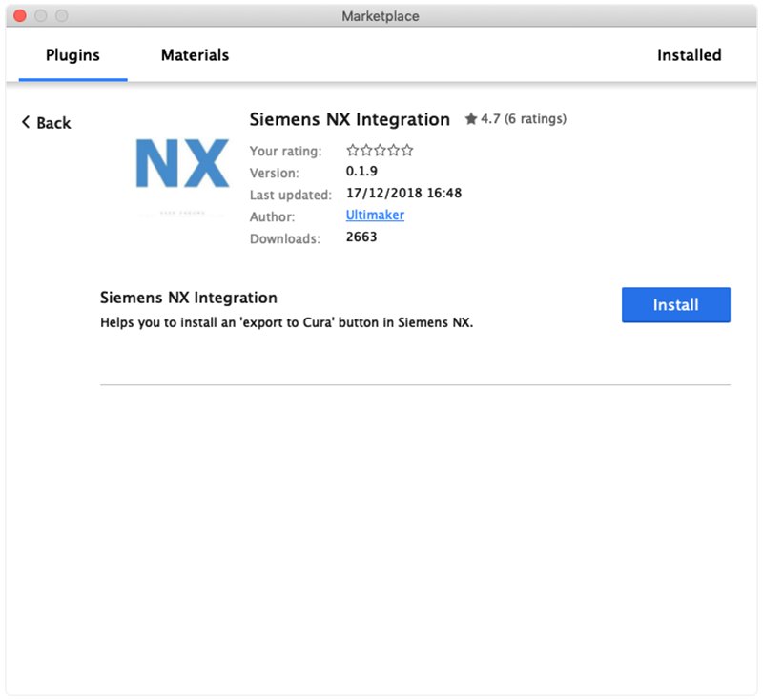Click the 'export to Cura' description text
The width and height of the screenshot is (763, 700).
286,322
